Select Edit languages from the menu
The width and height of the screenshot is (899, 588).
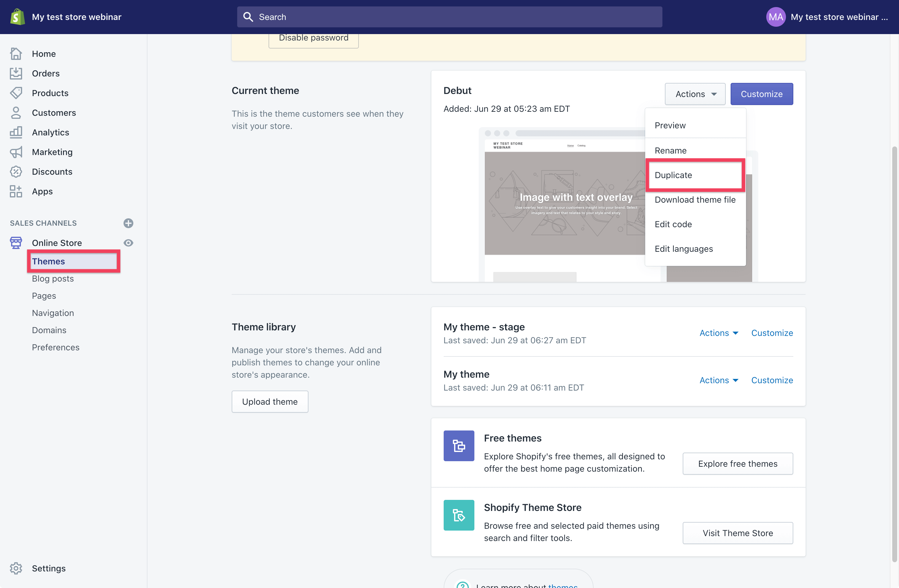[x=695, y=248]
